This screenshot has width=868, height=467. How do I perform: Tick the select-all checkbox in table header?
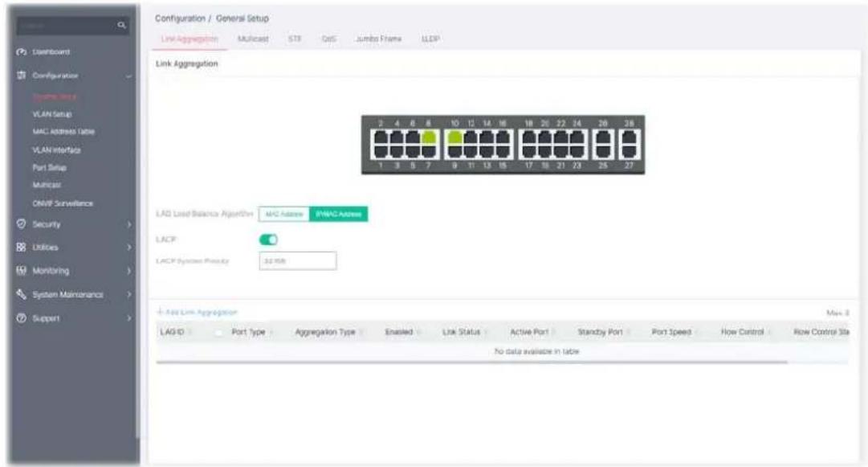click(218, 333)
